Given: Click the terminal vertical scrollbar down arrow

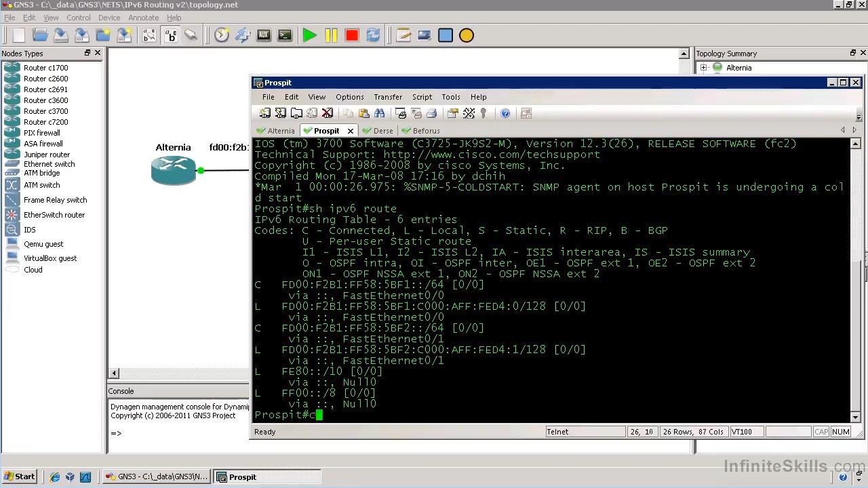Looking at the screenshot, I should click(x=855, y=417).
